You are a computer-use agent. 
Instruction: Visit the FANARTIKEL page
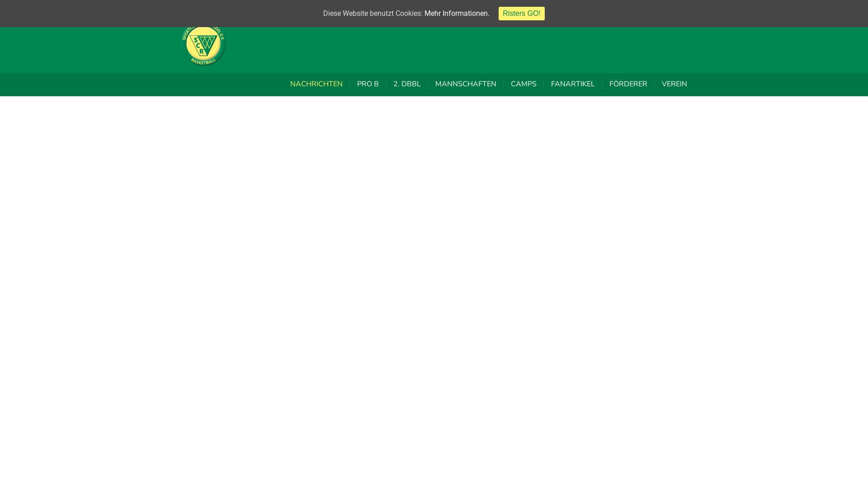[x=572, y=84]
